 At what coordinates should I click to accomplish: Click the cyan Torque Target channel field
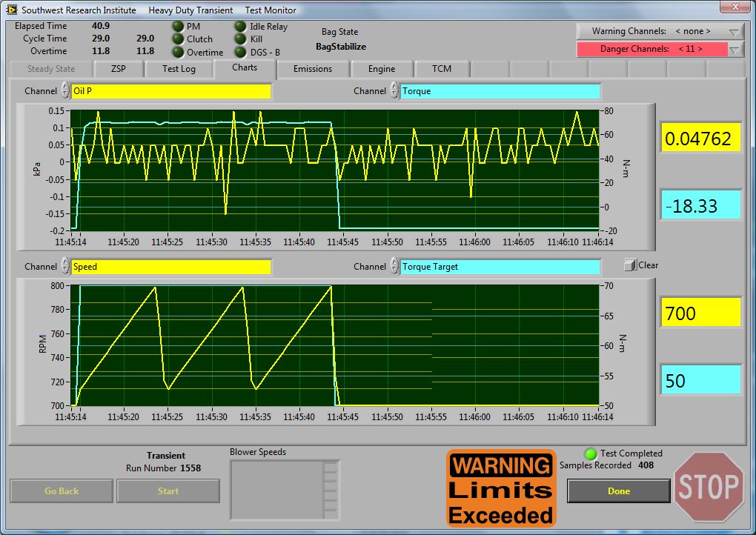(x=500, y=267)
